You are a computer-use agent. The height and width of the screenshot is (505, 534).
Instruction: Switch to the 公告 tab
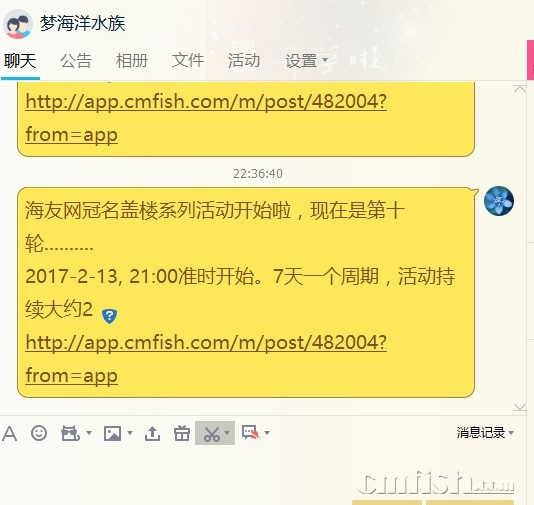coord(76,61)
